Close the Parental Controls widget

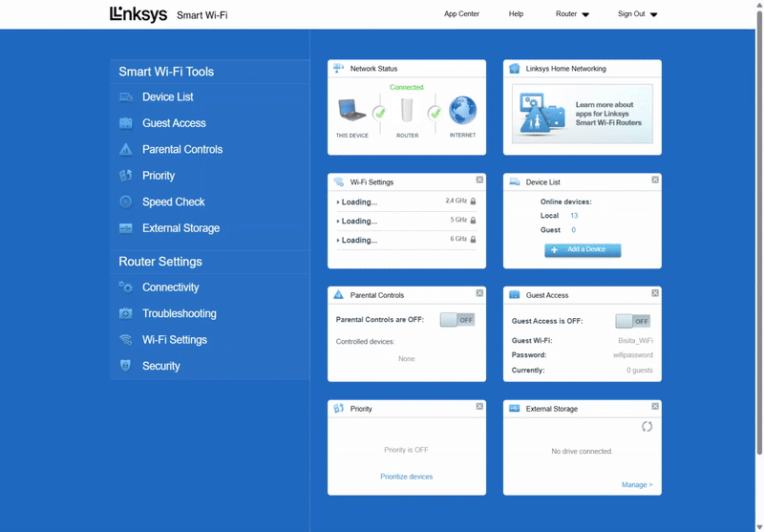(479, 293)
